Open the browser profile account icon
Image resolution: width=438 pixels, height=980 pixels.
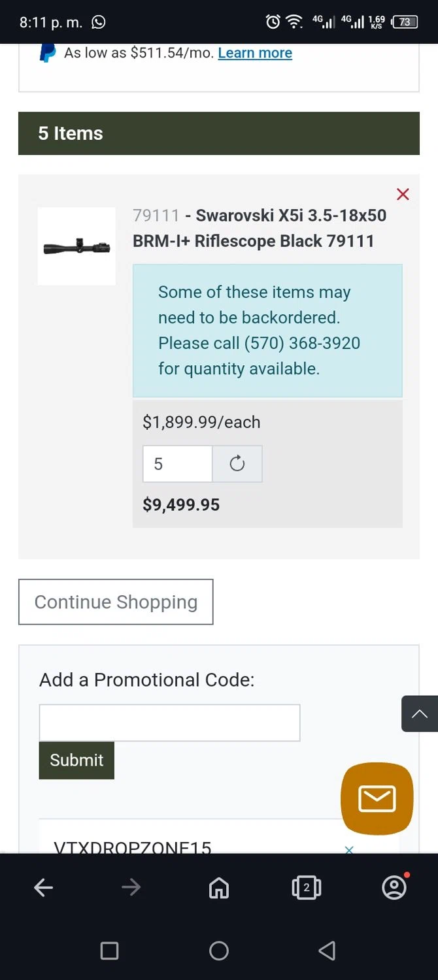point(394,887)
